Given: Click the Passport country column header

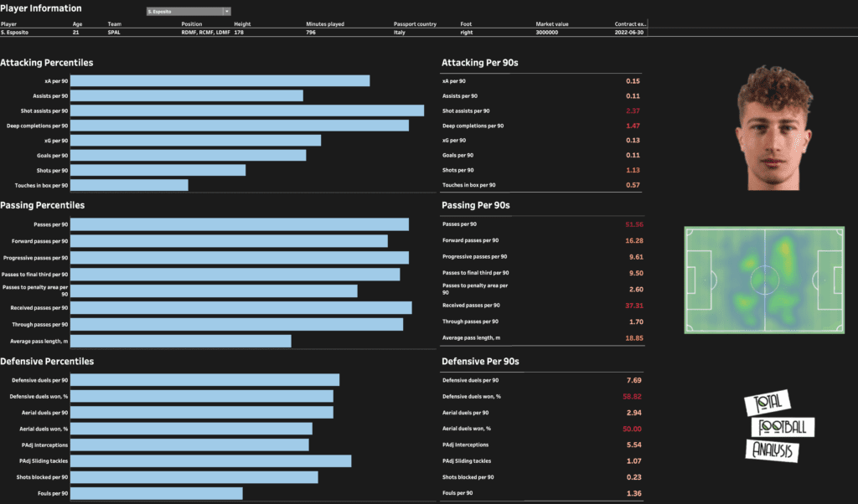Looking at the screenshot, I should coord(415,24).
